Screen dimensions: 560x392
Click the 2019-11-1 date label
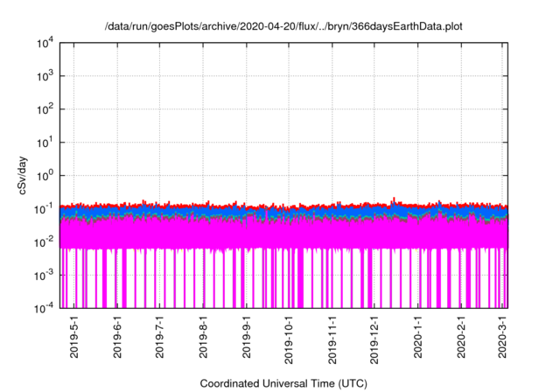click(x=332, y=339)
